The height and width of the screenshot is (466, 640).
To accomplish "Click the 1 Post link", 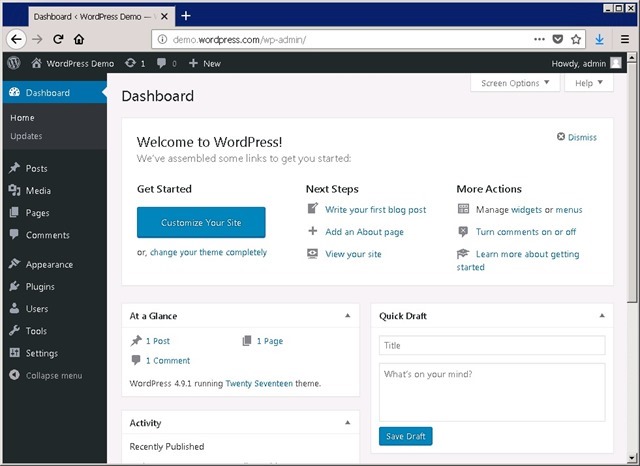I will [158, 341].
